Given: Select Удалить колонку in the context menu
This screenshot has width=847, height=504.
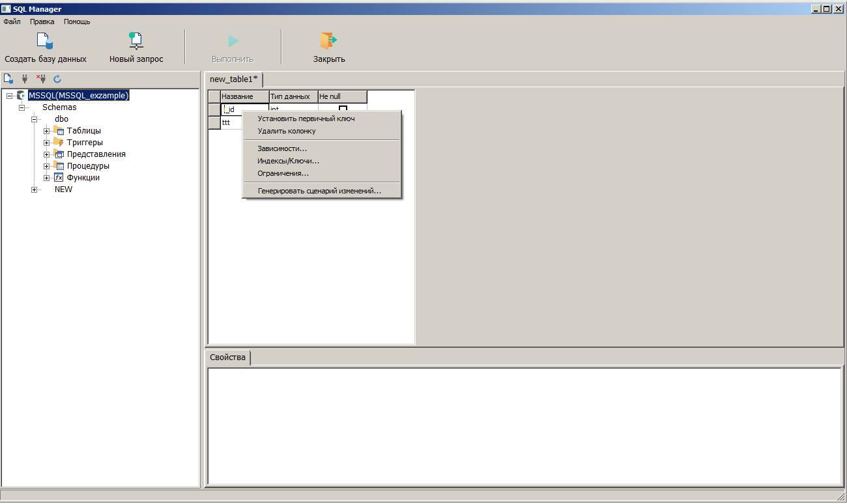Looking at the screenshot, I should pos(286,131).
